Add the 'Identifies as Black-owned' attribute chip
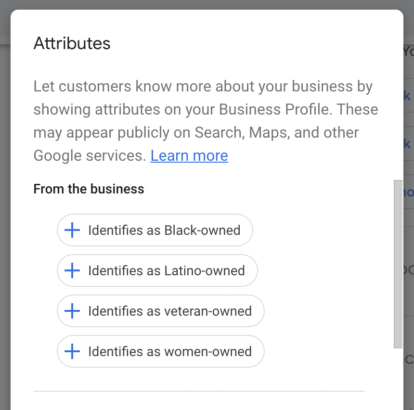The width and height of the screenshot is (414, 410). pyautogui.click(x=155, y=230)
